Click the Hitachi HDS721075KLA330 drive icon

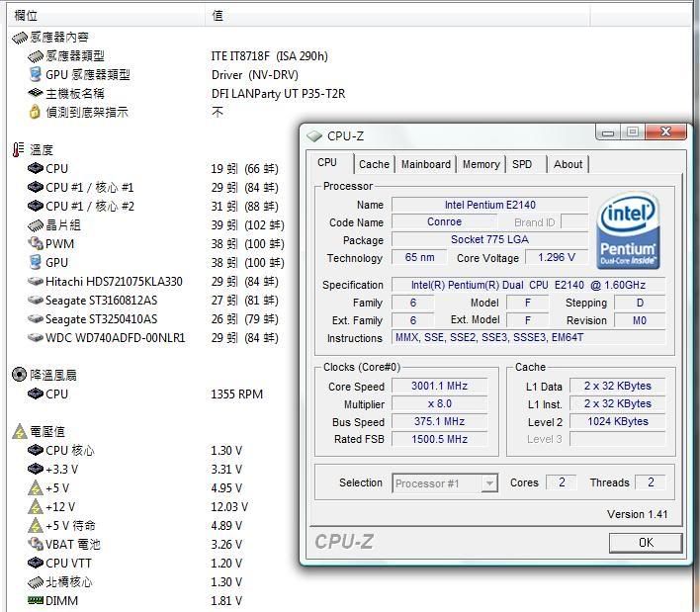coord(36,281)
